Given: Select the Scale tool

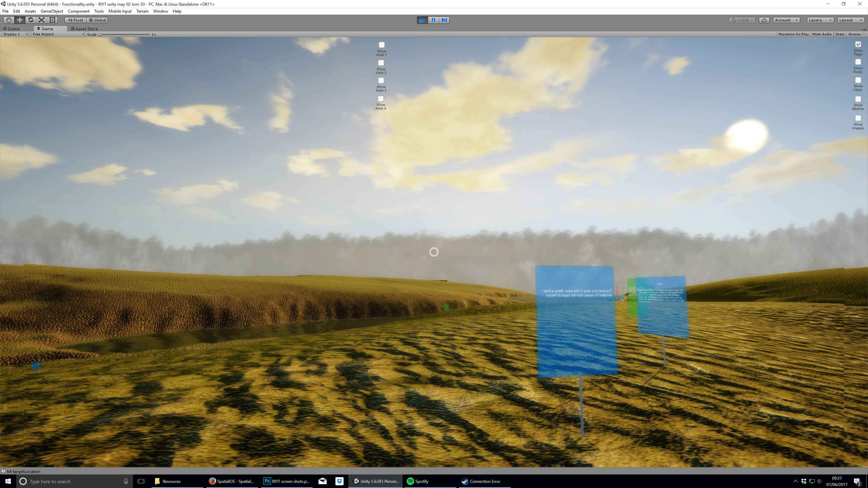Looking at the screenshot, I should click(x=41, y=20).
